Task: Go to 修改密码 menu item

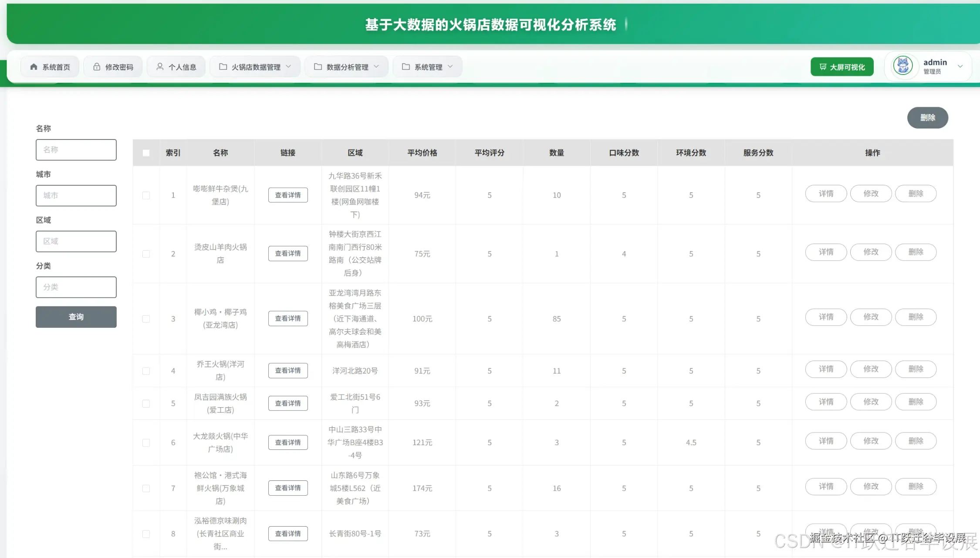Action: tap(113, 67)
